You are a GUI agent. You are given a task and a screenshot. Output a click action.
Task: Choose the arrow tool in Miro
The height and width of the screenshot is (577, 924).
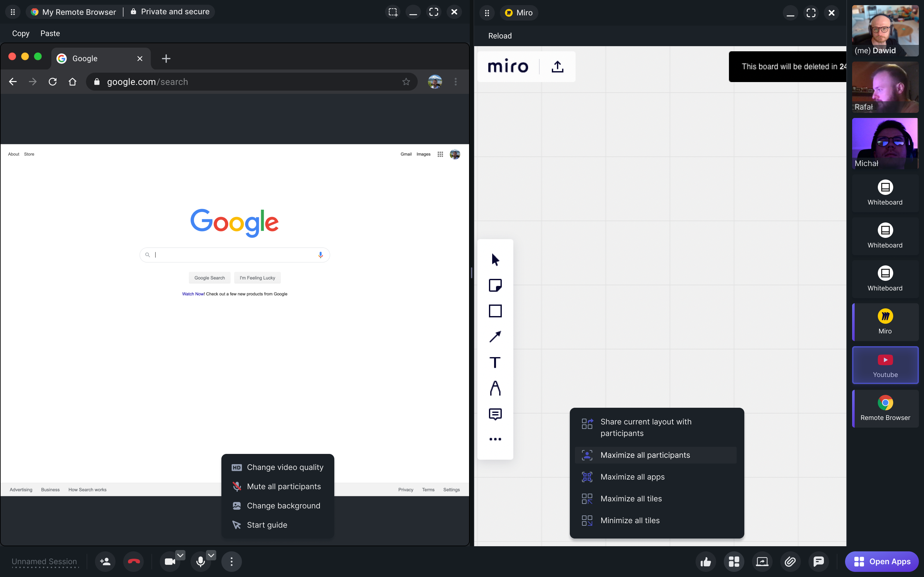tap(495, 336)
